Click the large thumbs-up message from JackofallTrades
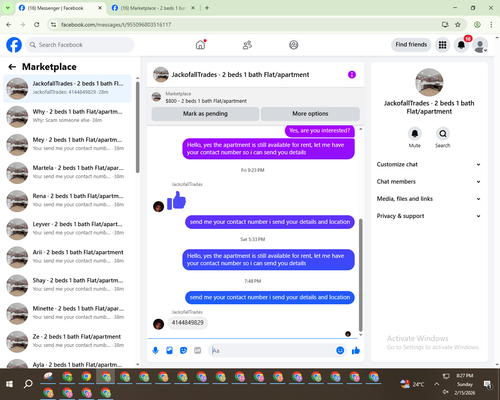This screenshot has height=400, width=500. 176,200
